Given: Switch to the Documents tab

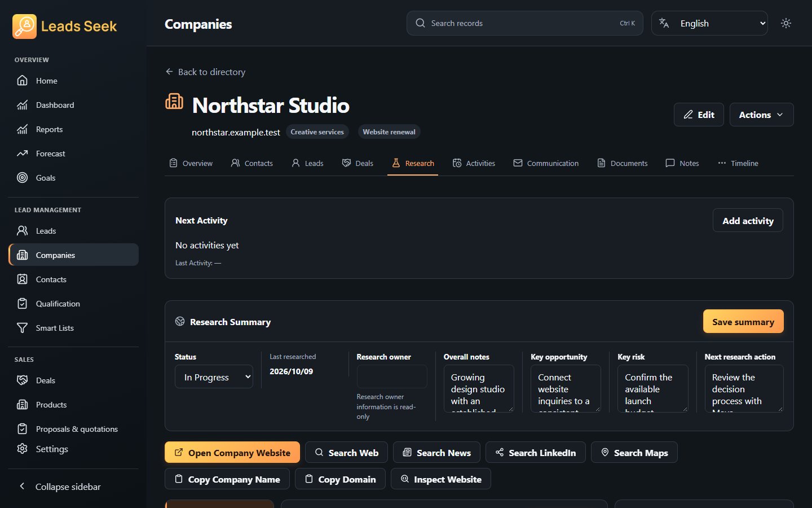Looking at the screenshot, I should 622,163.
